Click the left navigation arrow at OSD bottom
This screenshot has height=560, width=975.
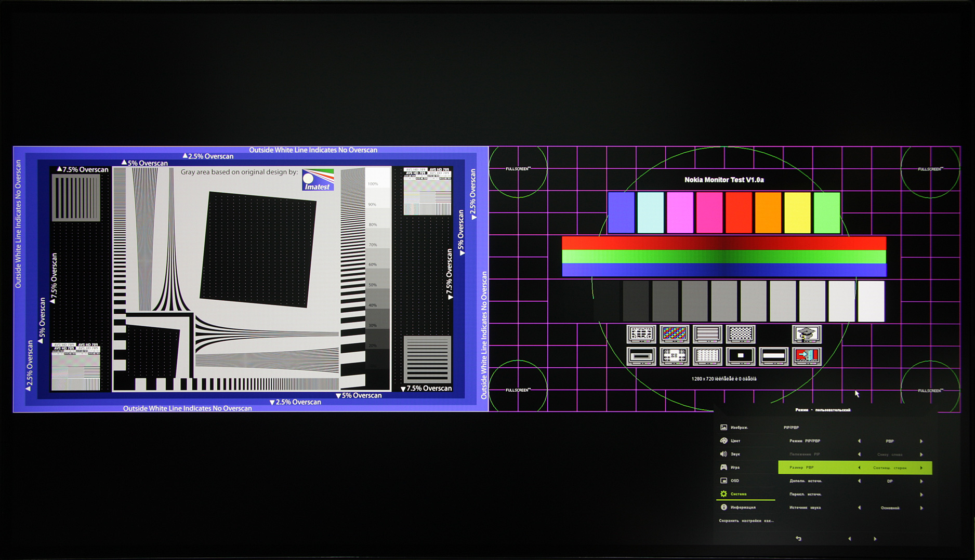coord(850,539)
